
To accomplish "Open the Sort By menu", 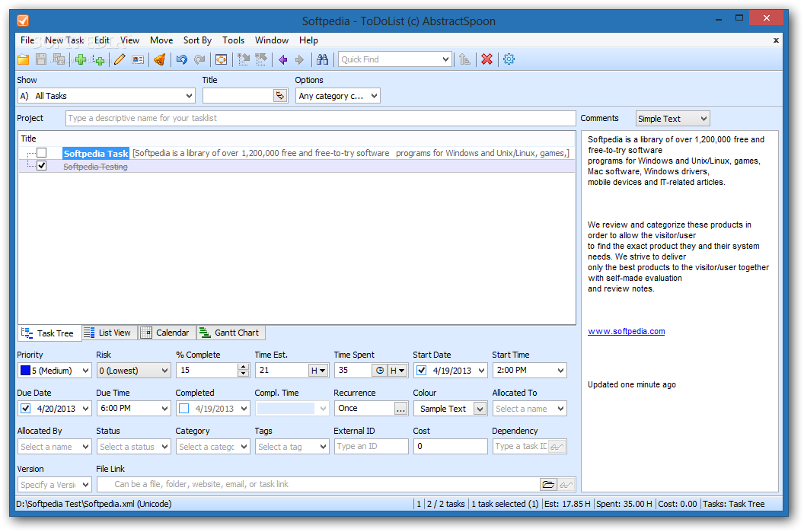I will 197,40.
